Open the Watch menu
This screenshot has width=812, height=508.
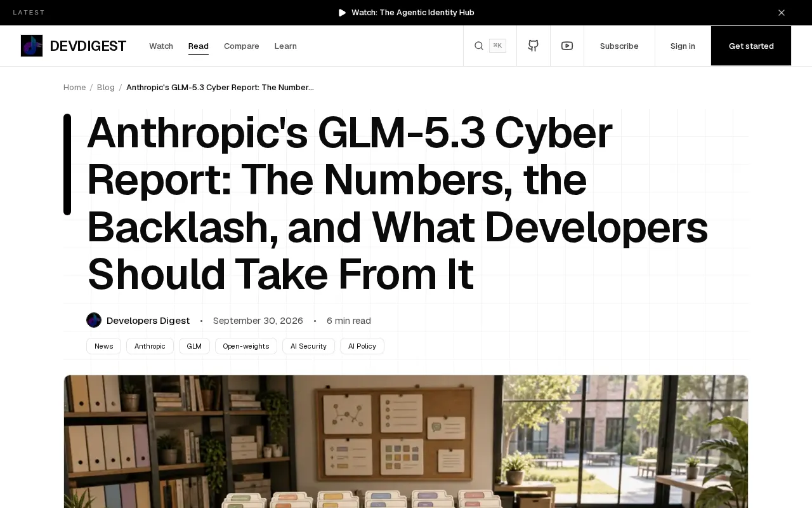(x=161, y=46)
